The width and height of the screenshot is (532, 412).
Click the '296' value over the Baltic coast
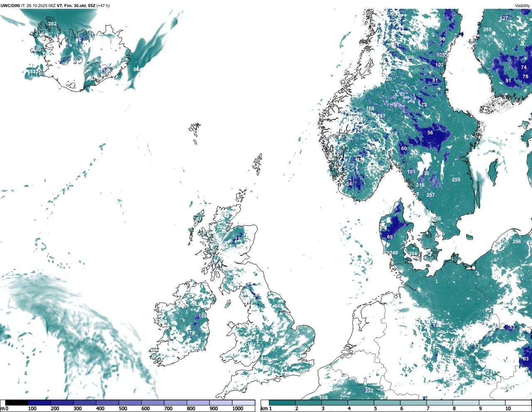(517, 242)
